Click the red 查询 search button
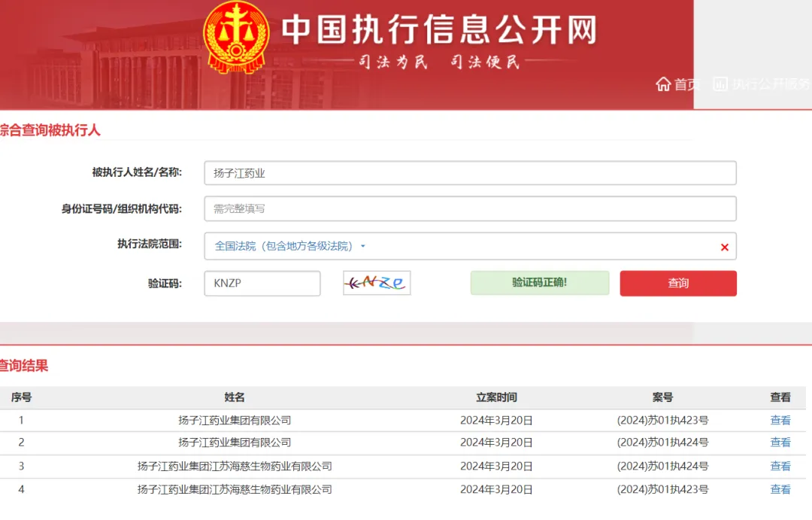 coord(678,284)
